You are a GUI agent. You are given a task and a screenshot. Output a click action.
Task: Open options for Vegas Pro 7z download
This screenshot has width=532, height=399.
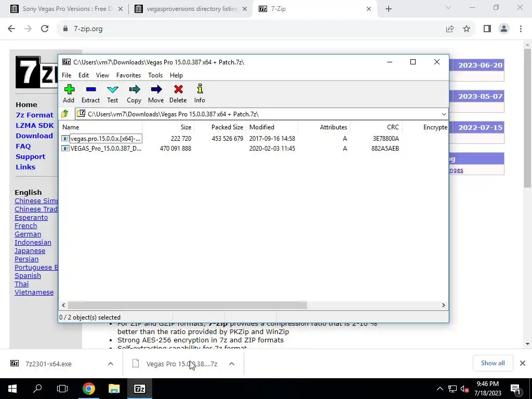(x=232, y=364)
